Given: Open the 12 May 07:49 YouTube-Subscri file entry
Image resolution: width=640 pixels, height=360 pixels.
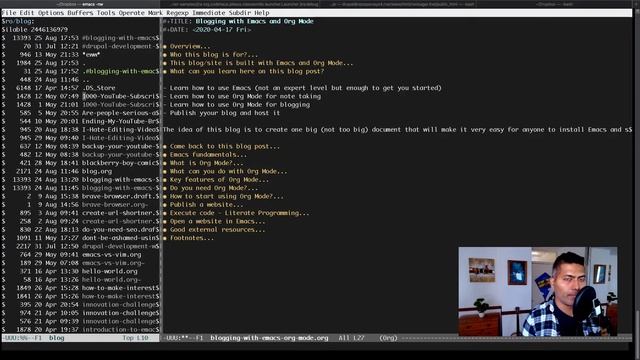Looking at the screenshot, I should (x=120, y=96).
